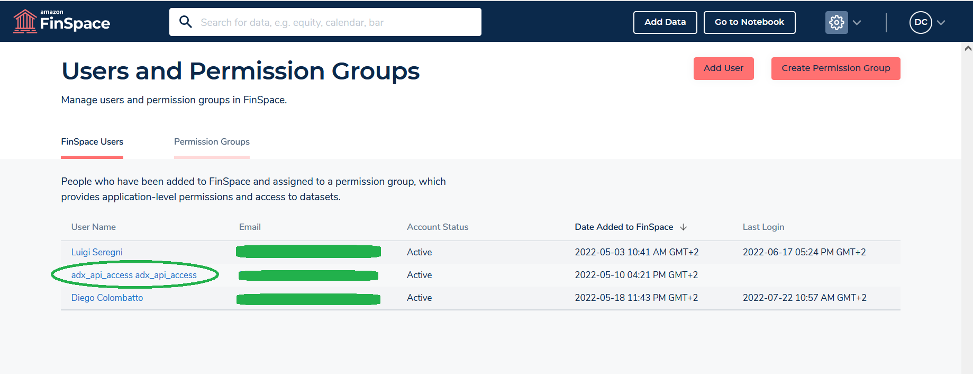The image size is (974, 375).
Task: Click the Go to Notebook button
Action: click(x=749, y=22)
